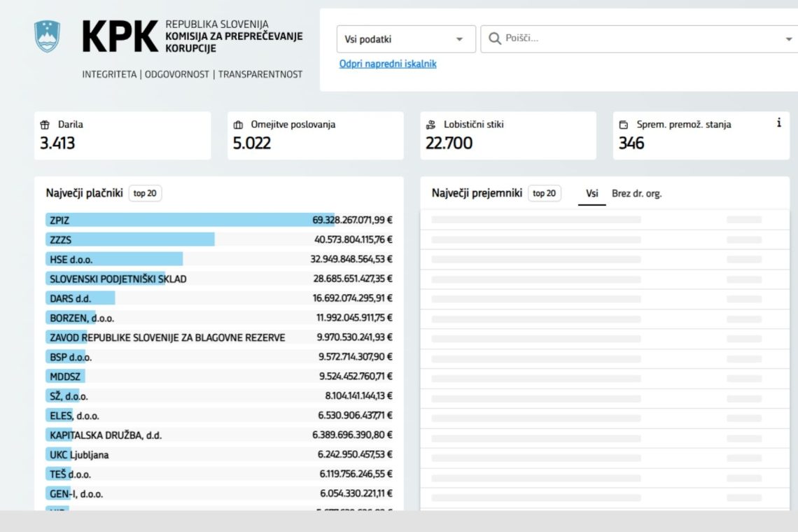Switch to the Brez dr. org. tab
The width and height of the screenshot is (798, 532).
pos(637,194)
